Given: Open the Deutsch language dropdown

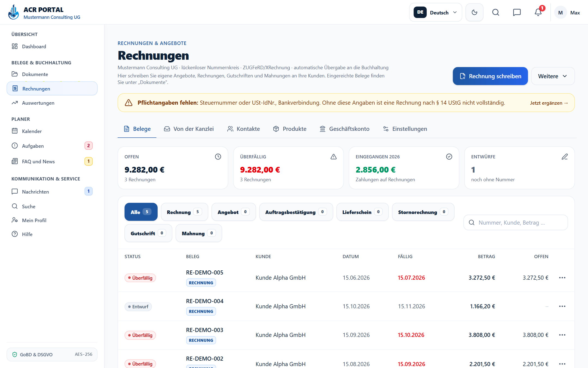Looking at the screenshot, I should coord(436,12).
